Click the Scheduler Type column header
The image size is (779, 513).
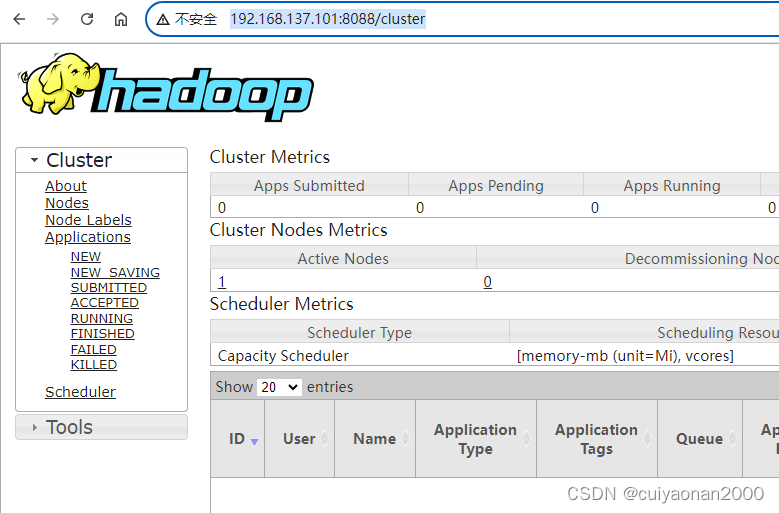click(359, 332)
